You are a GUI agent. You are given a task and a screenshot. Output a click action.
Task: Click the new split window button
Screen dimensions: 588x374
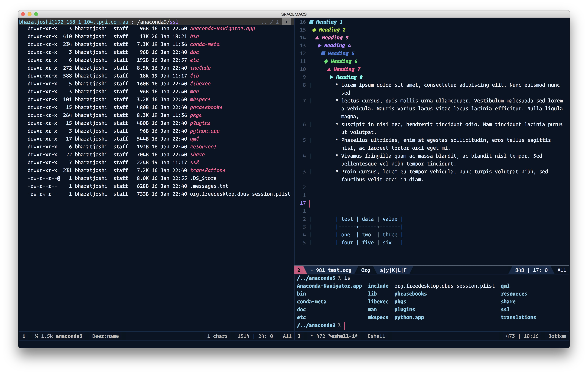coord(287,22)
